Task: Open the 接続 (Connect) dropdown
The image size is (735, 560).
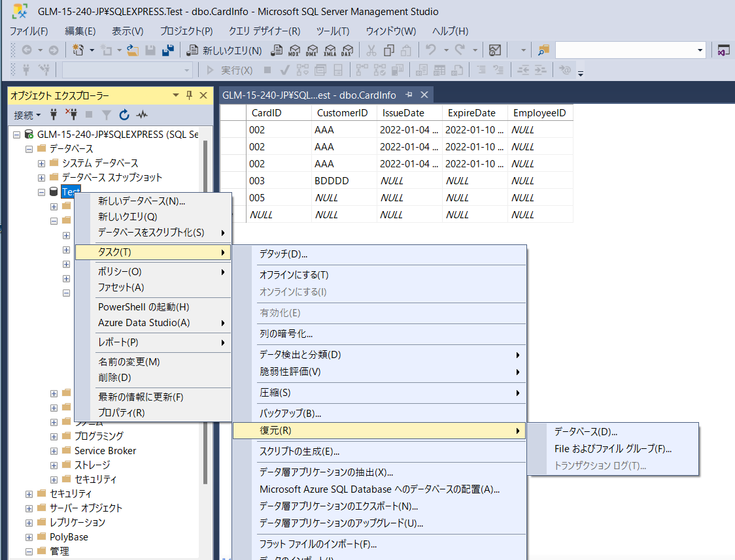Action: pyautogui.click(x=27, y=115)
